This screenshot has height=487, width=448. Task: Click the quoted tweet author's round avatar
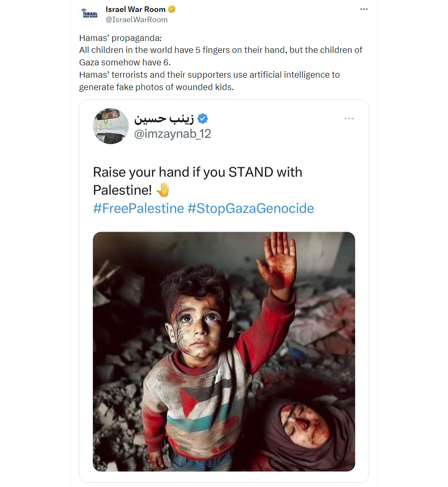(x=111, y=126)
